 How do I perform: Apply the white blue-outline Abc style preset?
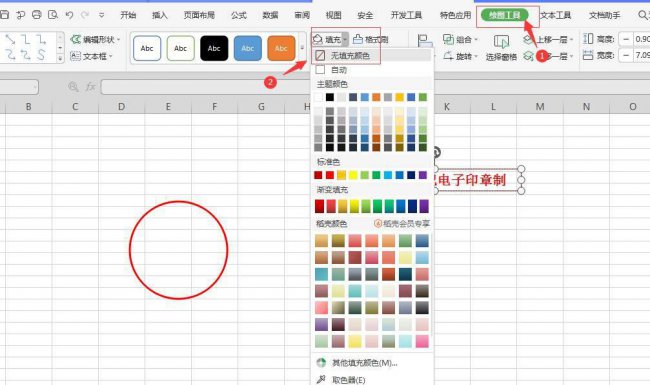(x=147, y=48)
